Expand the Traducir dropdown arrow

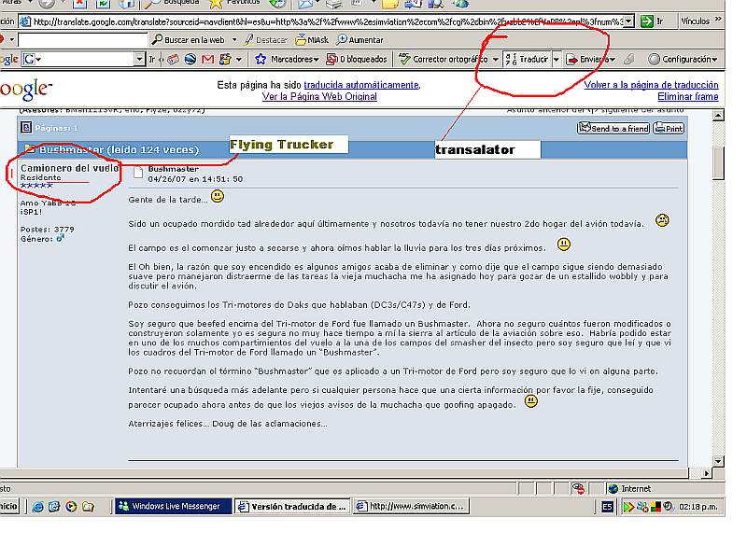click(x=556, y=60)
